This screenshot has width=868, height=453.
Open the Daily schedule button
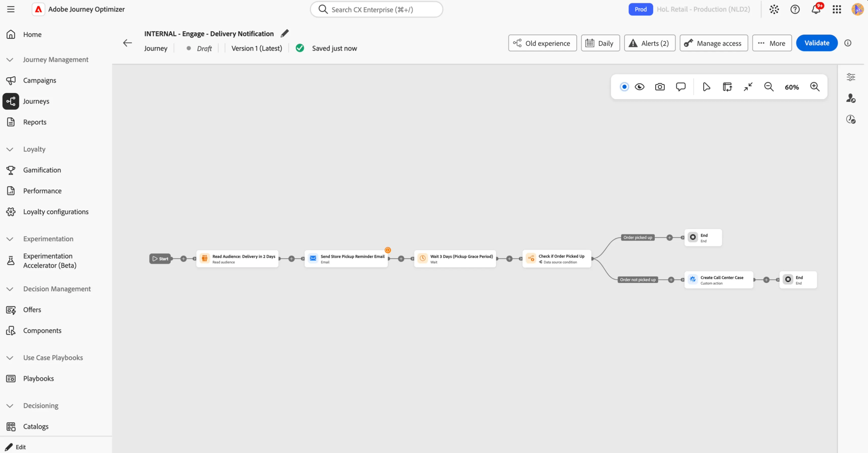click(601, 43)
